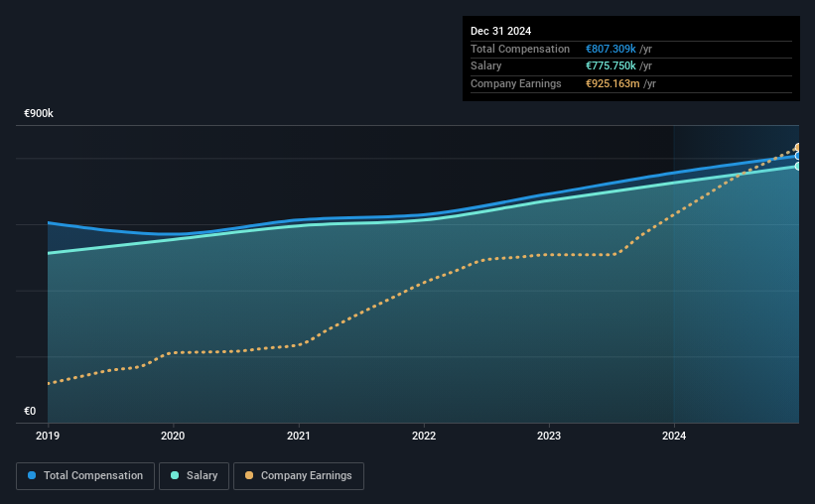The width and height of the screenshot is (815, 504).
Task: Click the Dec 31 2024 tooltip header
Action: [x=500, y=31]
